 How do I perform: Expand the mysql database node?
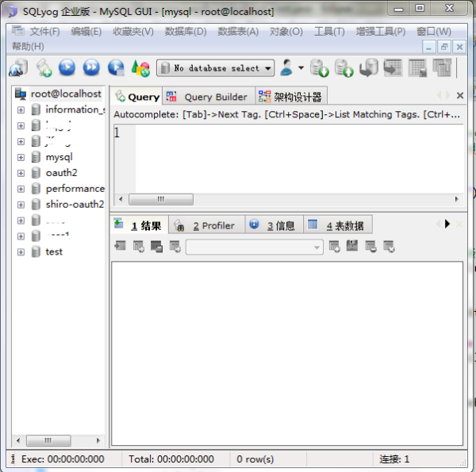click(21, 157)
